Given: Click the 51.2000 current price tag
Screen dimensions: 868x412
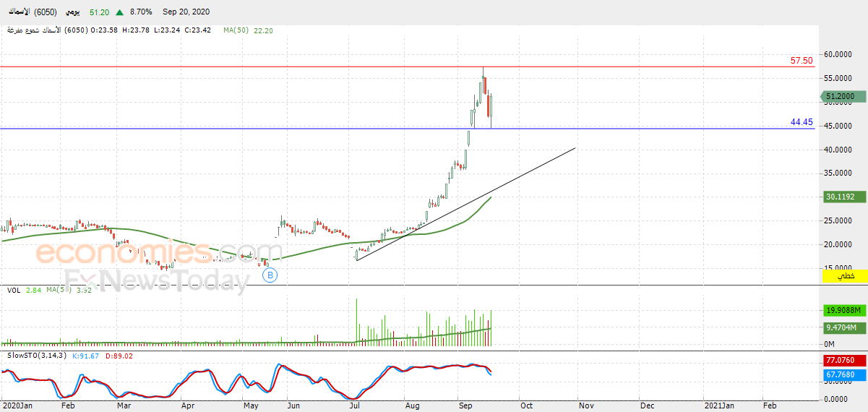Looking at the screenshot, I should pos(841,97).
